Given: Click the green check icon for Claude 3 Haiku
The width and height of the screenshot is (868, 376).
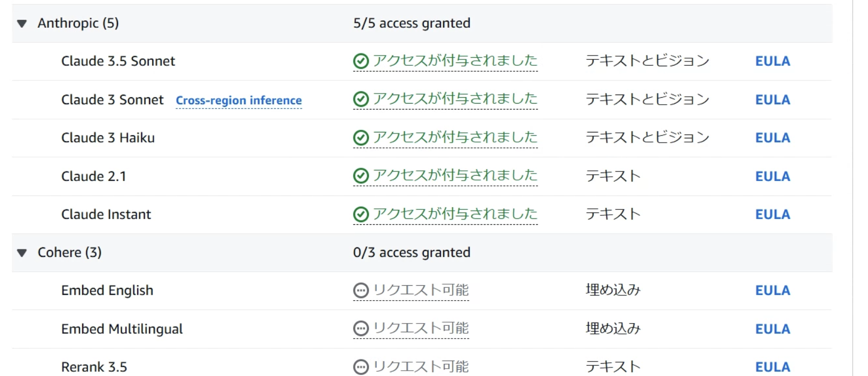Looking at the screenshot, I should point(361,138).
